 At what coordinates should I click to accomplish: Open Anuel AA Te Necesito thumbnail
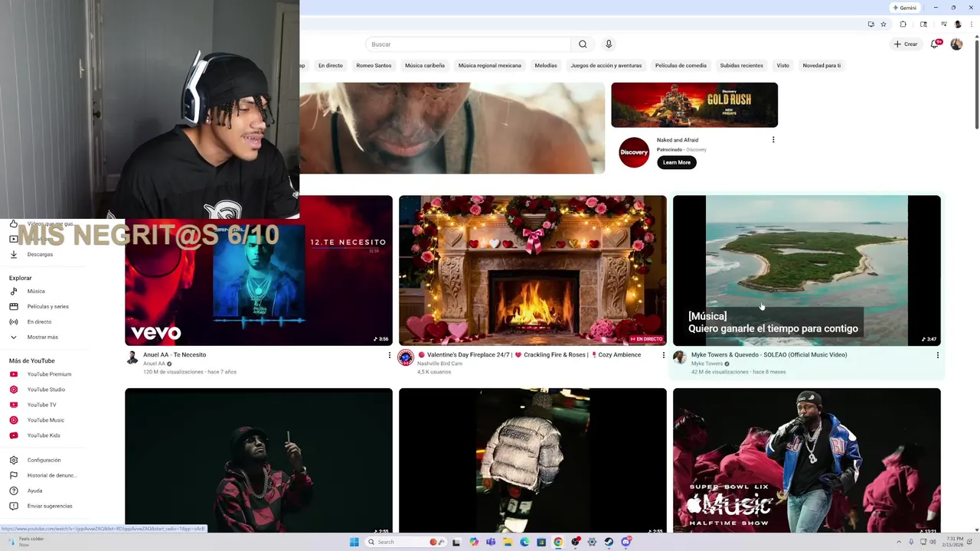[x=259, y=270]
